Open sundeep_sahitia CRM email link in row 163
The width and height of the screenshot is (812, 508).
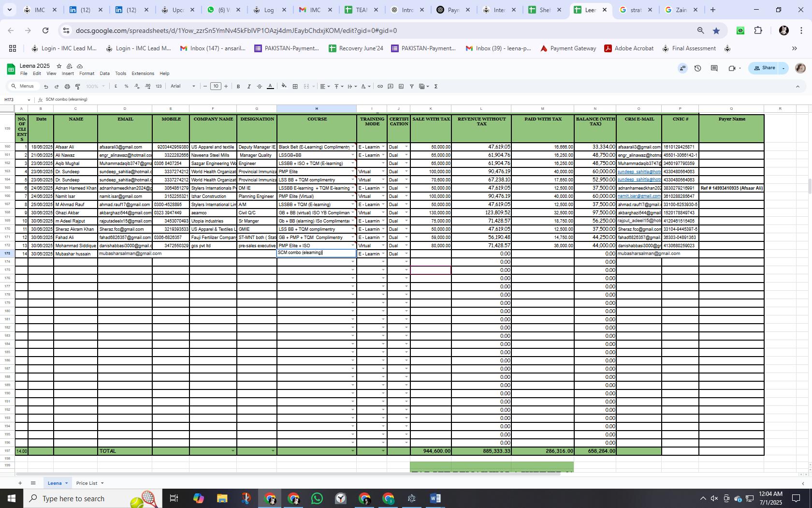click(639, 172)
